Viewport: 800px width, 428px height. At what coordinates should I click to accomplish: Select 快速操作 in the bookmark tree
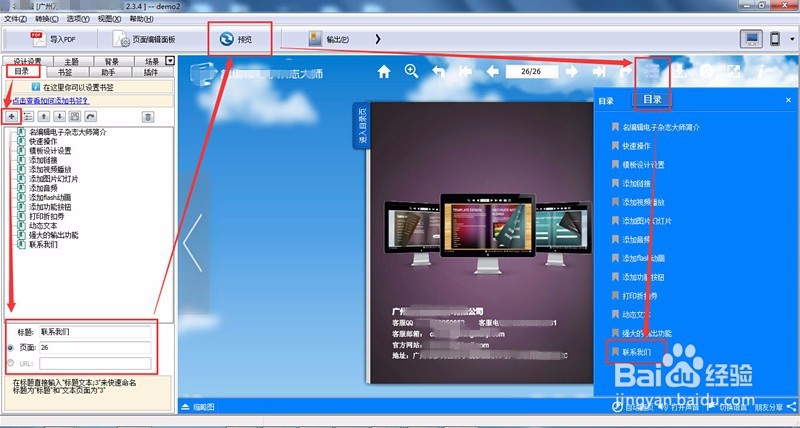(43, 141)
